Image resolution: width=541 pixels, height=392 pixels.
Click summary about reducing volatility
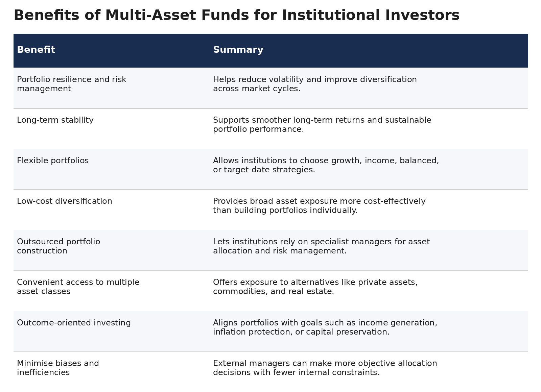315,84
